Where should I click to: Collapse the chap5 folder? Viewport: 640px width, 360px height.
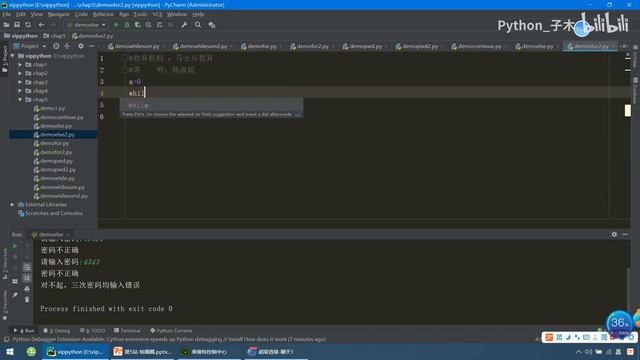[20, 100]
